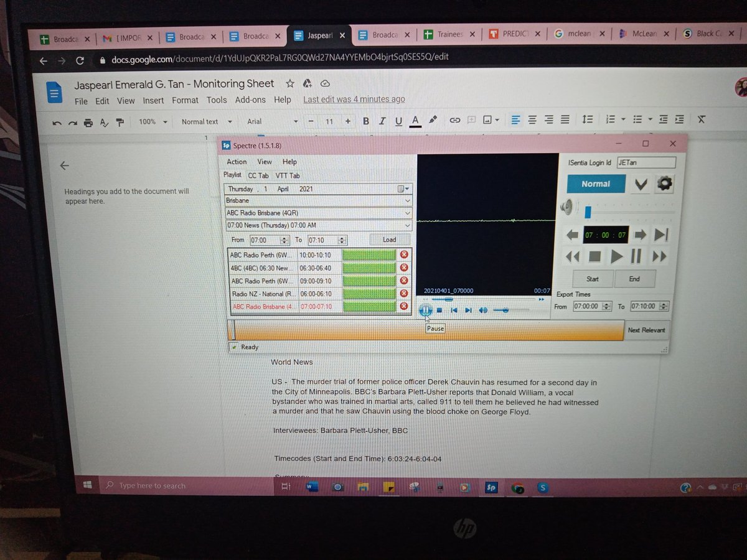Screen dimensions: 747x560
Task: Remove the Radio NZ National playlist entry
Action: [x=404, y=293]
